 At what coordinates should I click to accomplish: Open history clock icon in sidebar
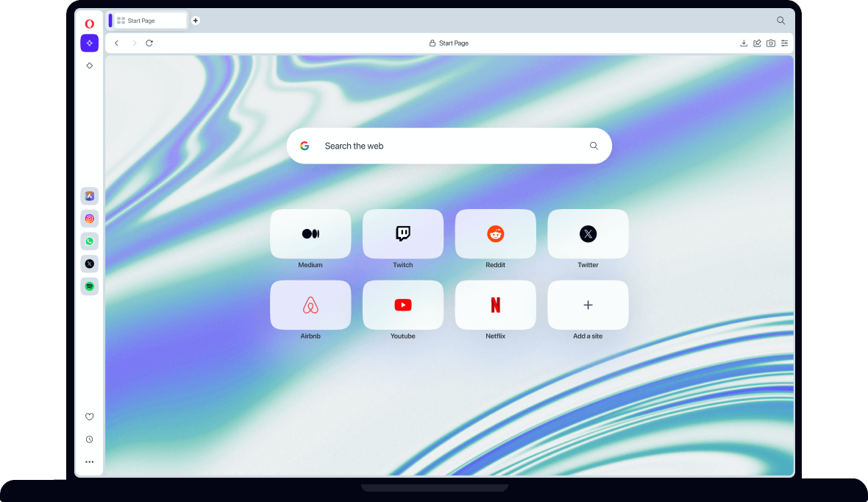89,439
